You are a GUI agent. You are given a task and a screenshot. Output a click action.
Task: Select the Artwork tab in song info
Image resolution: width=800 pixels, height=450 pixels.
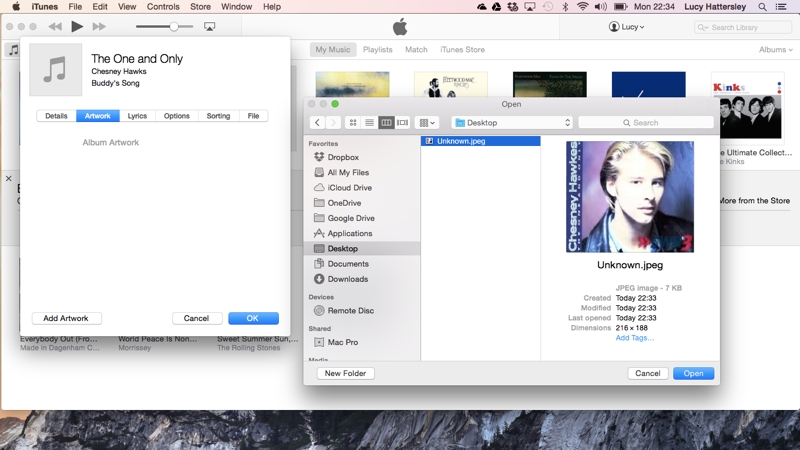pyautogui.click(x=97, y=116)
